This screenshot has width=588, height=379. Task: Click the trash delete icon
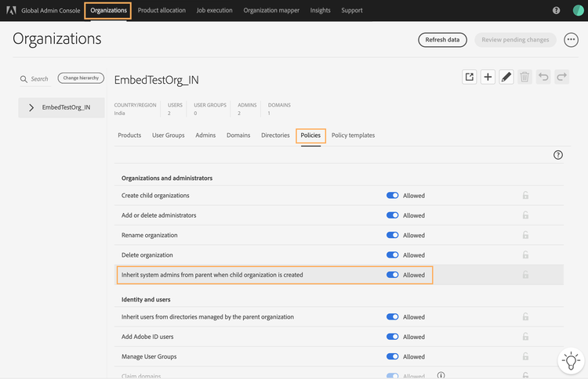pyautogui.click(x=524, y=77)
